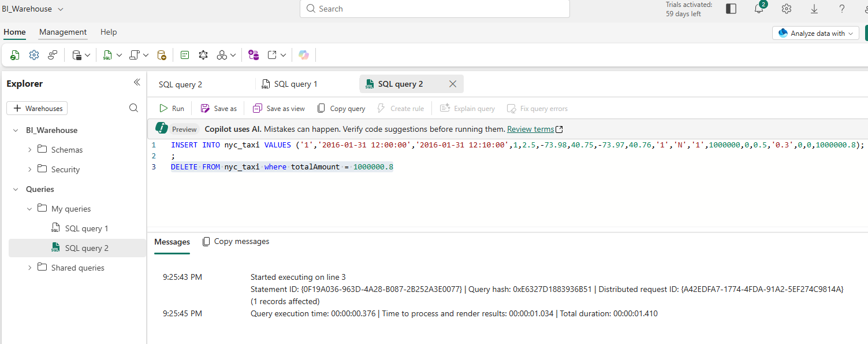The width and height of the screenshot is (868, 344).
Task: Open the notifications bell with badge 2
Action: point(759,8)
